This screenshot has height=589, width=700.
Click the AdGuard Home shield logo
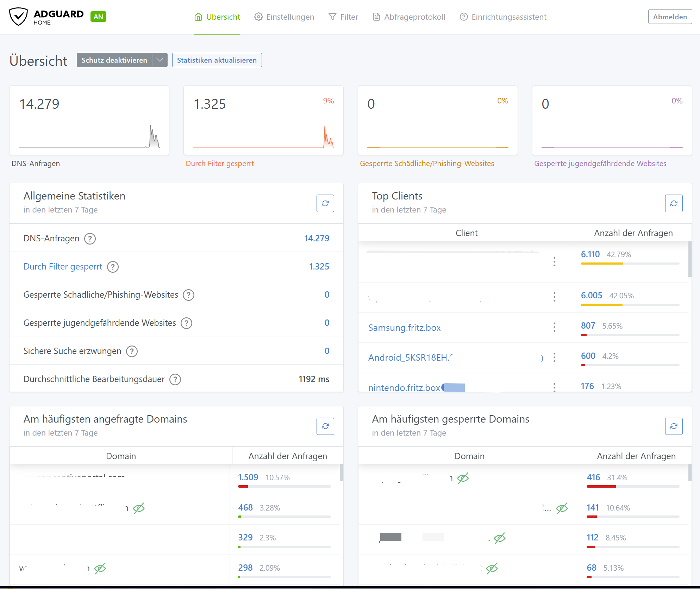click(x=18, y=17)
